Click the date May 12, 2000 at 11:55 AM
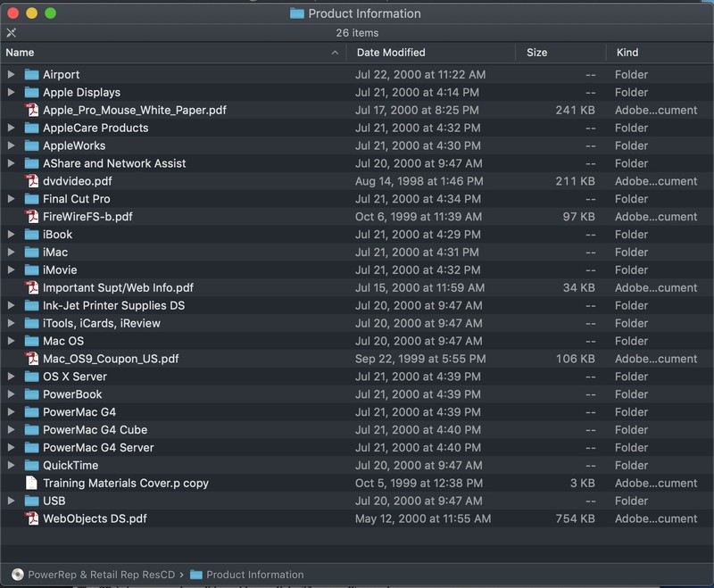This screenshot has height=588, width=714. pos(423,518)
